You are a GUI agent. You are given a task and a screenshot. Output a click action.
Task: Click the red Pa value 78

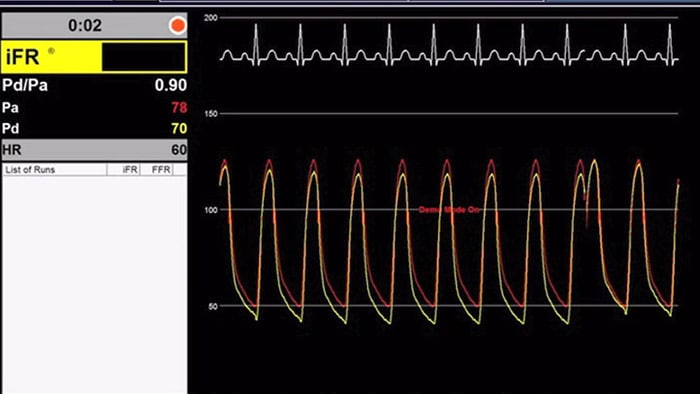pyautogui.click(x=179, y=108)
